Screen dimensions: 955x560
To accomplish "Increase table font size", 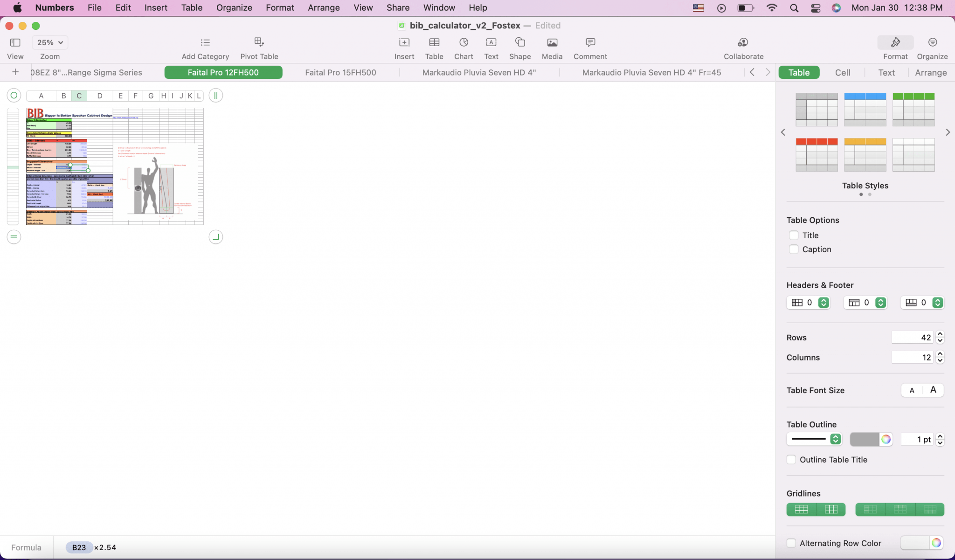I will (933, 390).
